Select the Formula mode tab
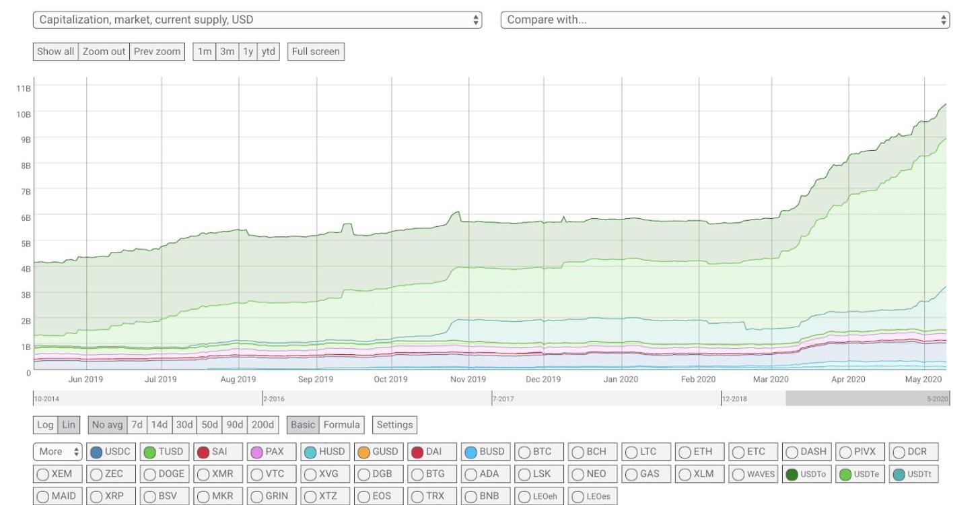 (341, 425)
